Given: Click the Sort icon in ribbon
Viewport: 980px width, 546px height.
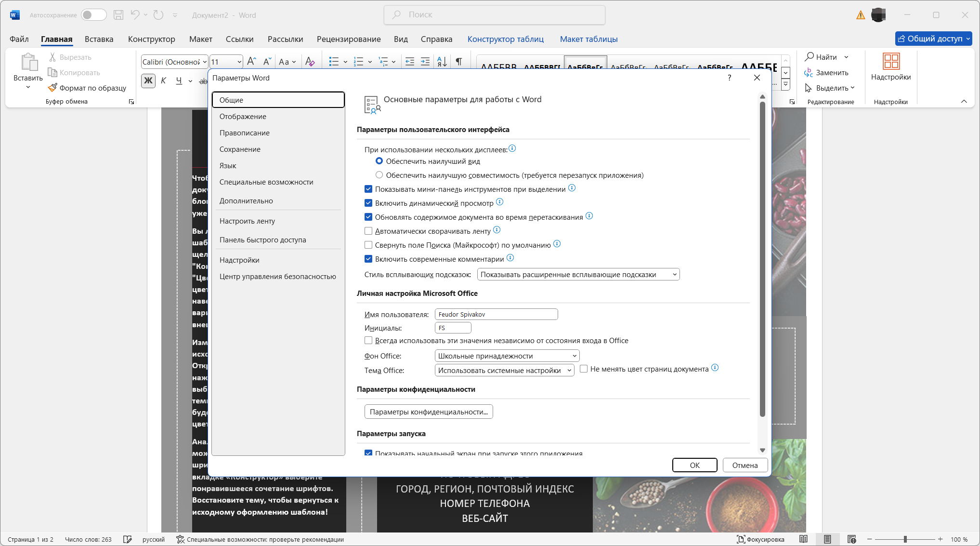Looking at the screenshot, I should point(442,62).
